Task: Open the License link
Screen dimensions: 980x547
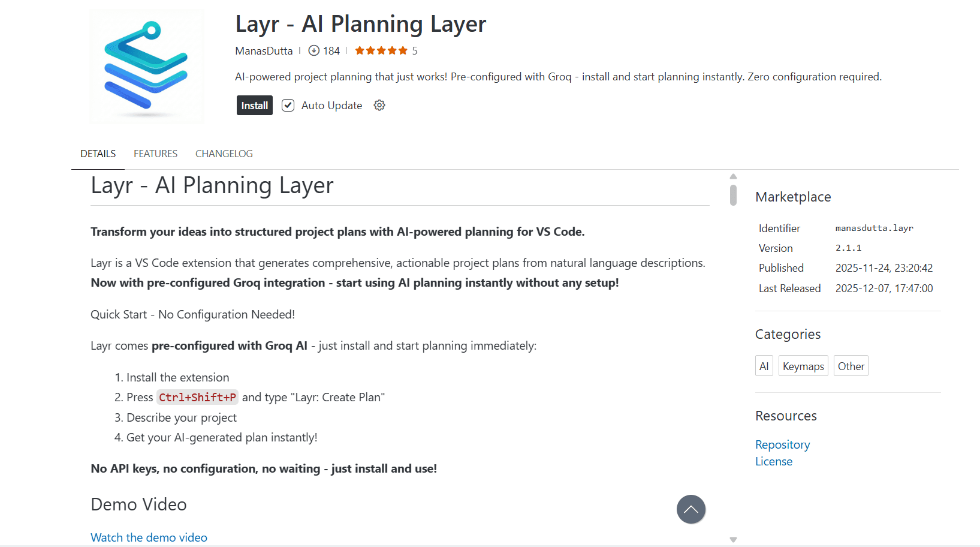Action: pyautogui.click(x=774, y=461)
